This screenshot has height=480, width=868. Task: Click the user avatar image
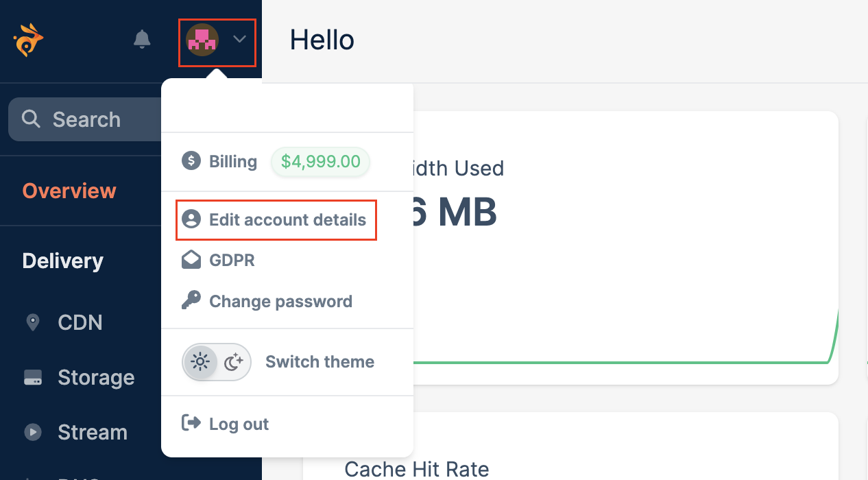point(202,40)
